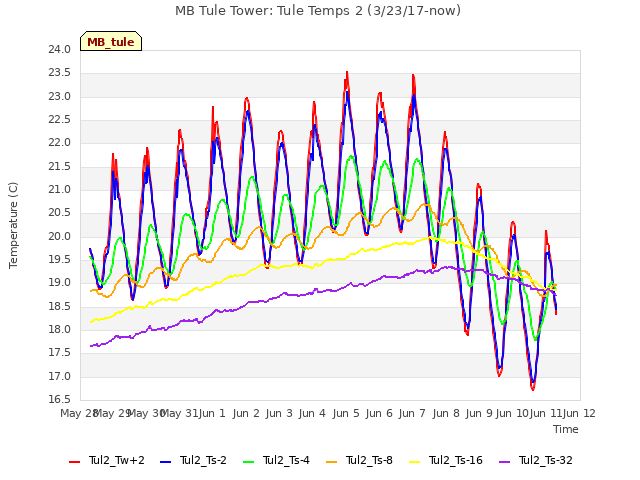Click the 20.0 y-axis tick label
Image resolution: width=640 pixels, height=480 pixels.
(x=60, y=236)
